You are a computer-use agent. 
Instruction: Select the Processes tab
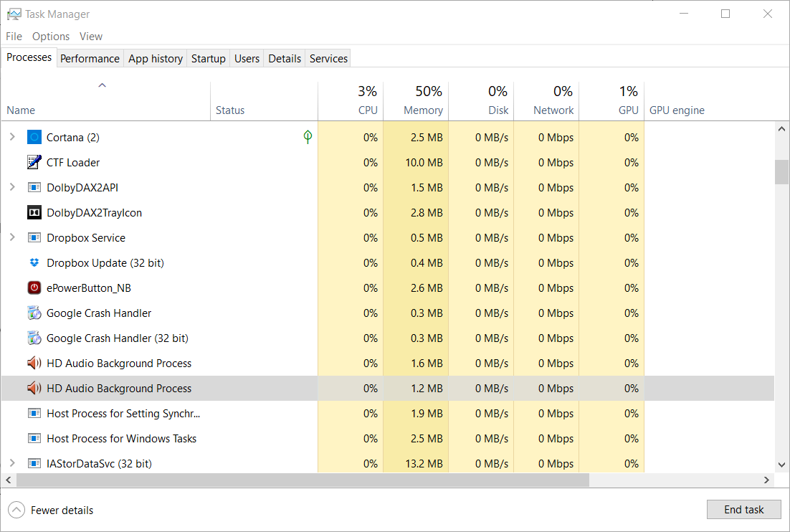pyautogui.click(x=29, y=57)
